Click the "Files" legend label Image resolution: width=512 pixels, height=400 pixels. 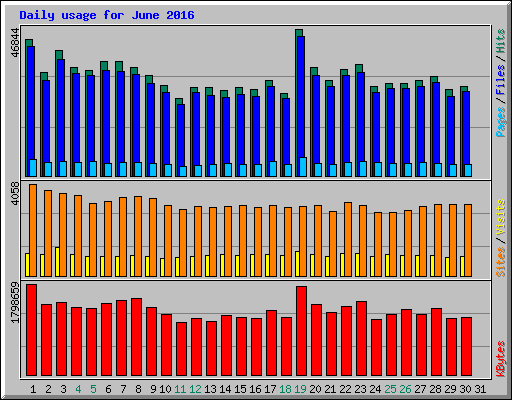(x=500, y=80)
